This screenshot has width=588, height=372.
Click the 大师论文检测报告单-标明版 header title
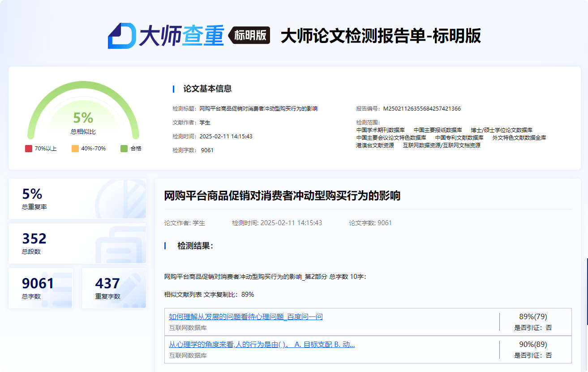(381, 36)
